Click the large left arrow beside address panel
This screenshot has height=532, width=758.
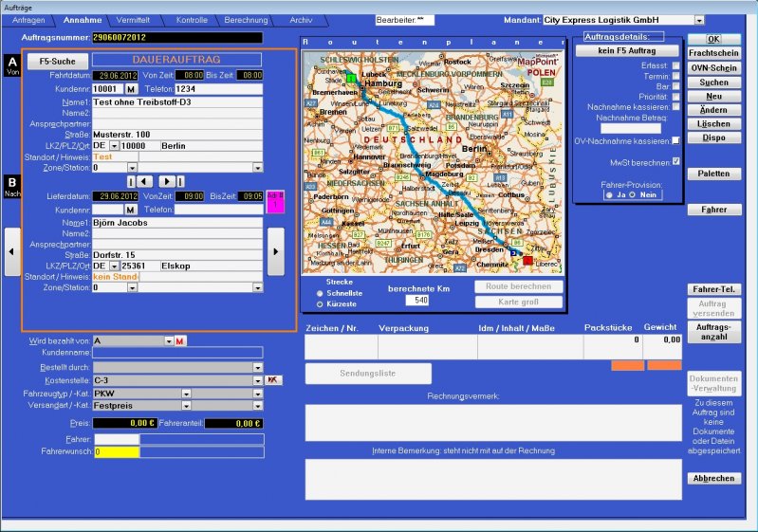pyautogui.click(x=11, y=251)
